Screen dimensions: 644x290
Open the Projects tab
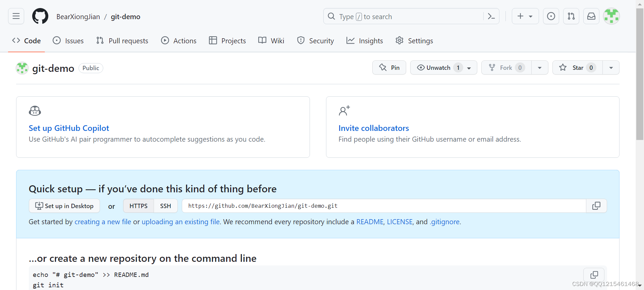[227, 41]
